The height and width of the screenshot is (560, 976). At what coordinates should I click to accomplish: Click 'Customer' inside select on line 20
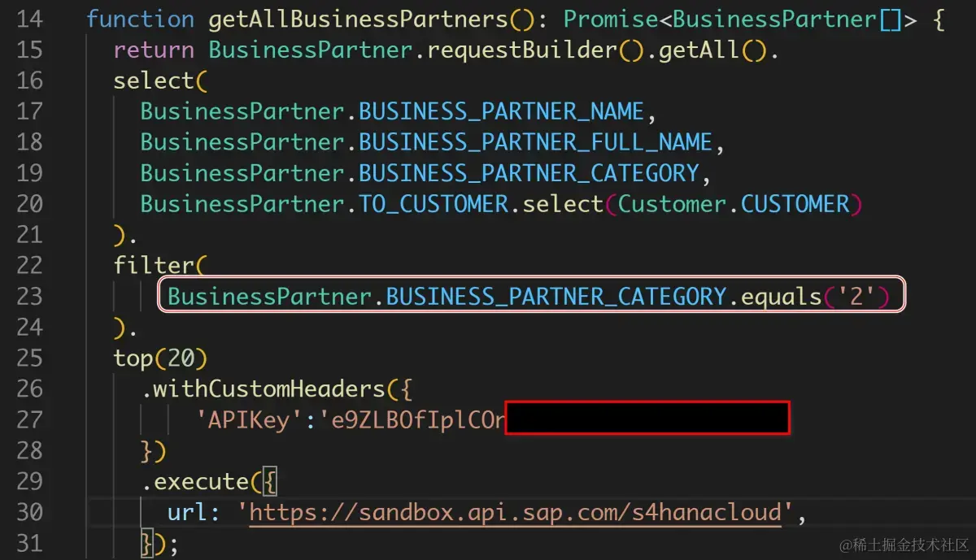coord(671,205)
